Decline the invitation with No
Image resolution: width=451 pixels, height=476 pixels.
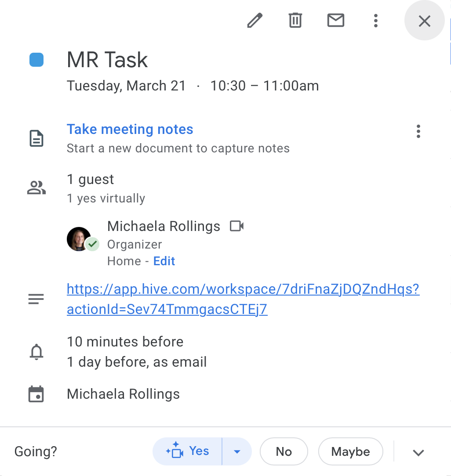pos(284,451)
